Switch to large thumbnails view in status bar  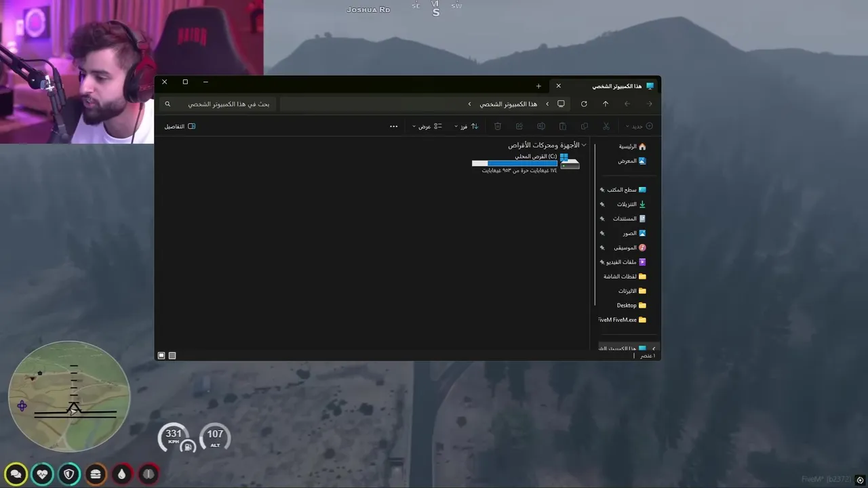(x=161, y=355)
